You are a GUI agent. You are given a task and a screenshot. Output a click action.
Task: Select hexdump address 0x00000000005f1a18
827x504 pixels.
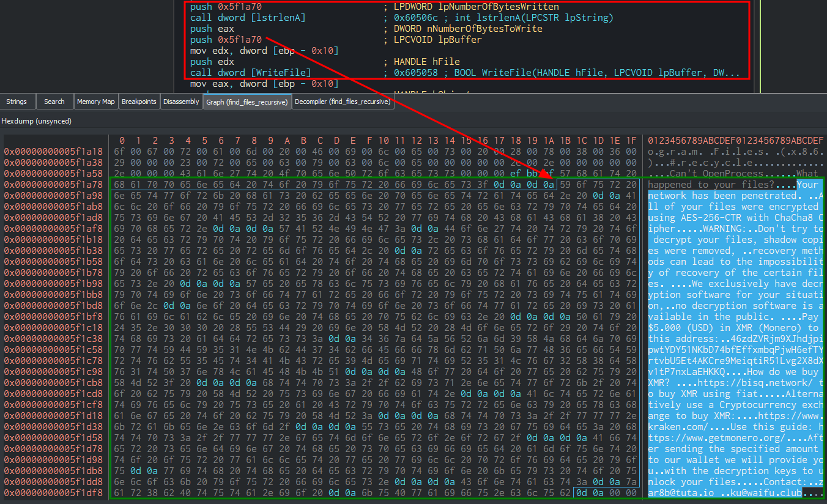click(x=53, y=152)
